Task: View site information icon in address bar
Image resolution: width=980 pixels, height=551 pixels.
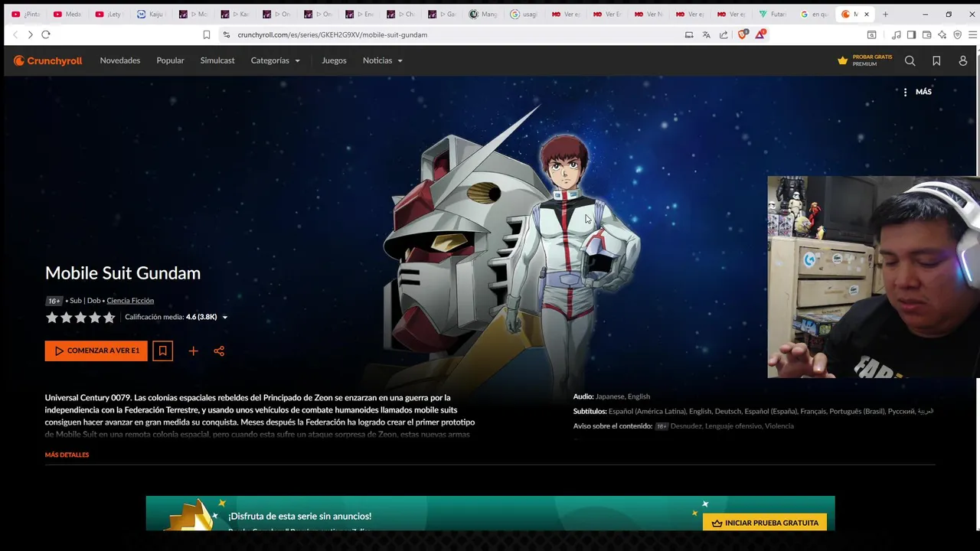Action: [226, 34]
